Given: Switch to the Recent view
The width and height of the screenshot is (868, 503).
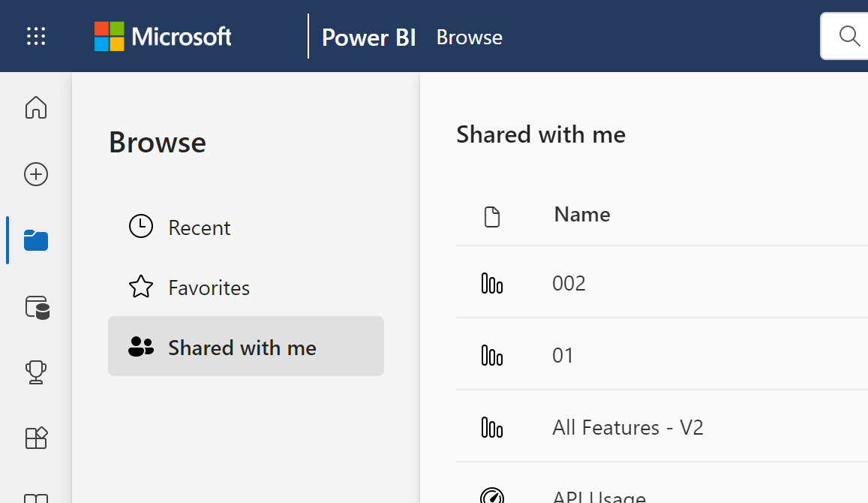Looking at the screenshot, I should (x=199, y=227).
